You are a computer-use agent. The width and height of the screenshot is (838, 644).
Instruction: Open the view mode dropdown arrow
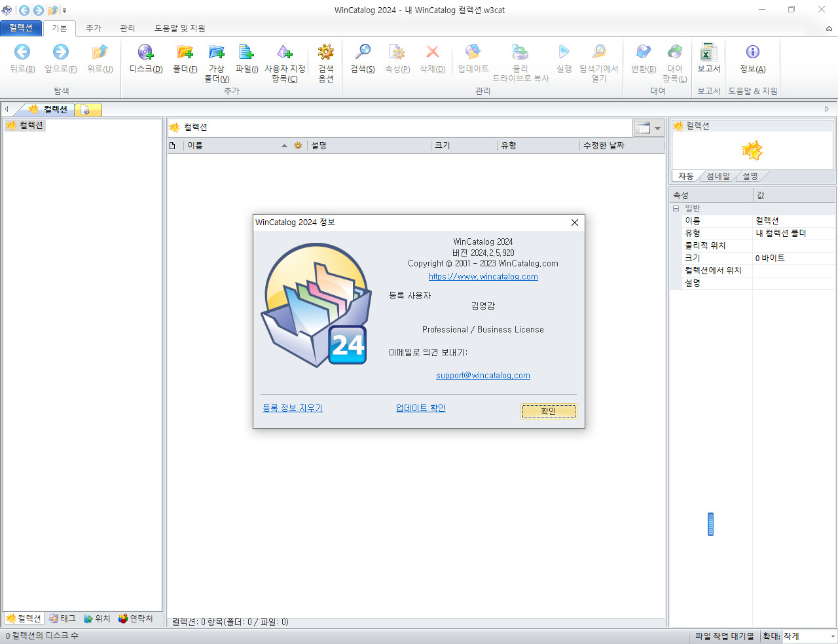click(x=658, y=128)
